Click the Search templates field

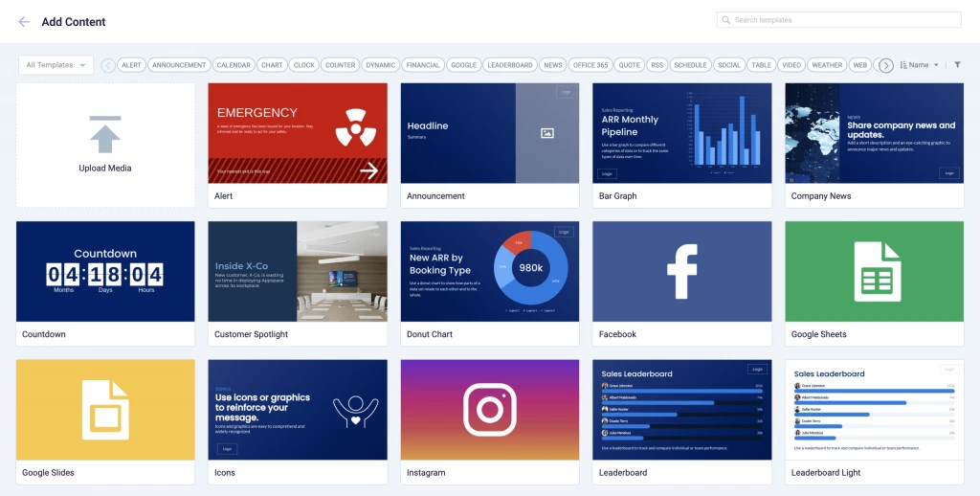(x=838, y=20)
